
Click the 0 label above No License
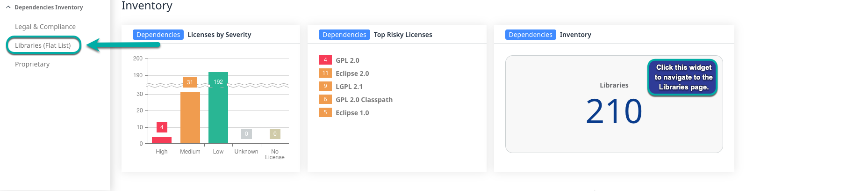pos(275,134)
